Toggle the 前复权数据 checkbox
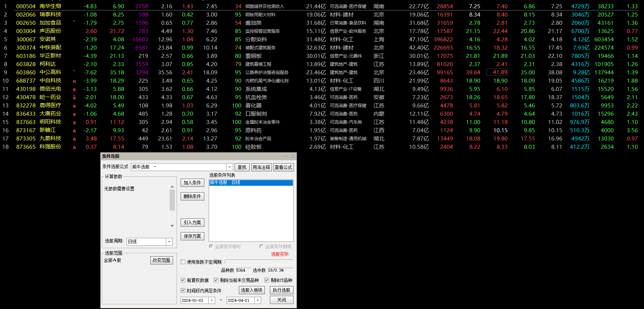 (183, 280)
